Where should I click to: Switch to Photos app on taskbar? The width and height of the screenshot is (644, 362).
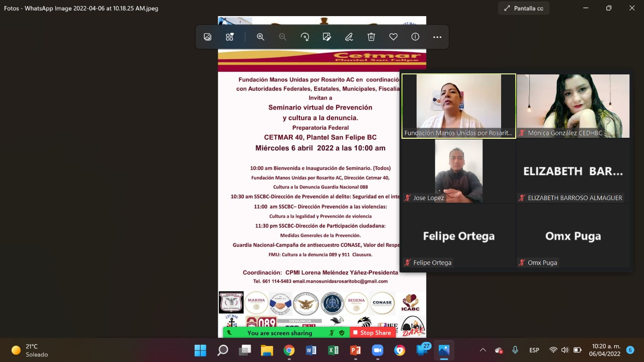444,350
